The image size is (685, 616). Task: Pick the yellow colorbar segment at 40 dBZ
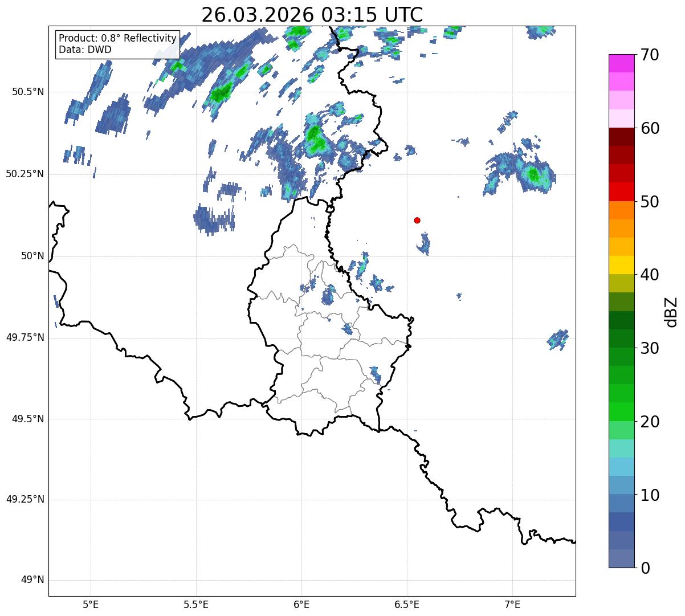pyautogui.click(x=621, y=265)
